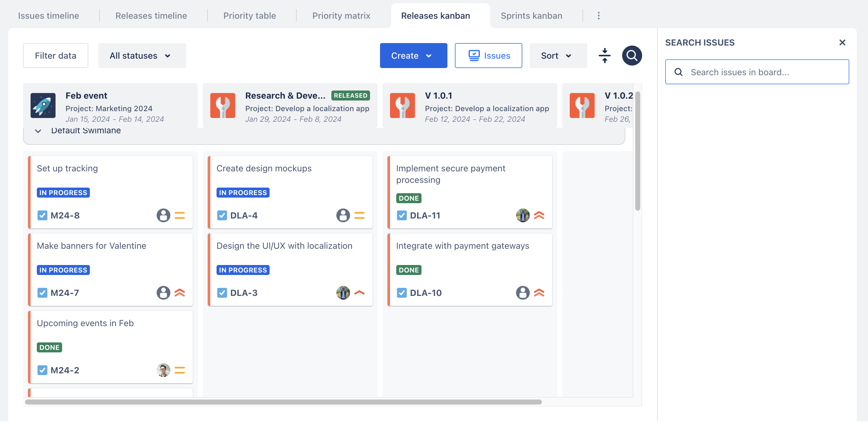Click the dark round search icon button

(x=631, y=56)
